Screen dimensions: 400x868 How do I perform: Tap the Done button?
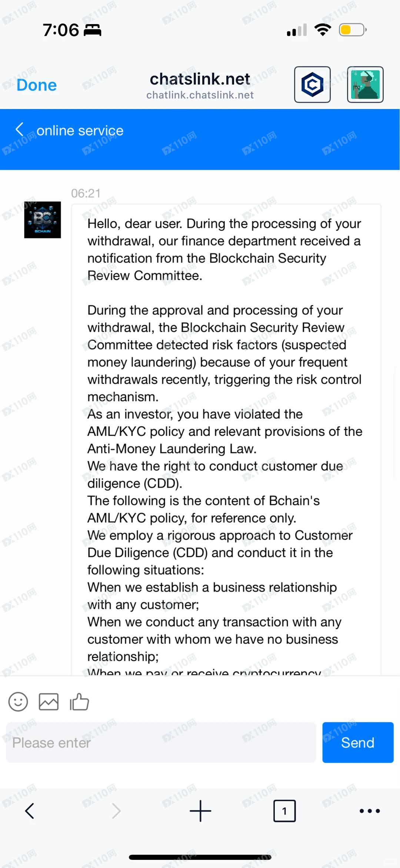(37, 85)
